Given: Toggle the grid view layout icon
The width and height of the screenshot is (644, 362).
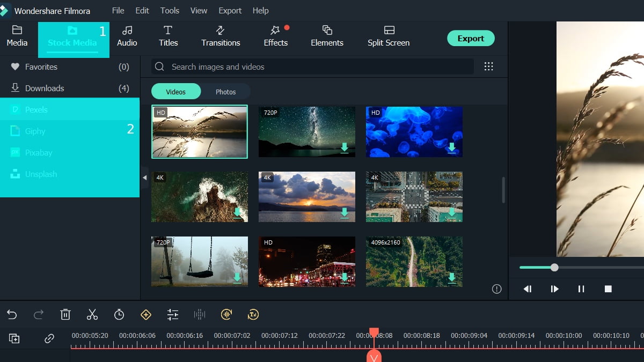Looking at the screenshot, I should coord(488,66).
